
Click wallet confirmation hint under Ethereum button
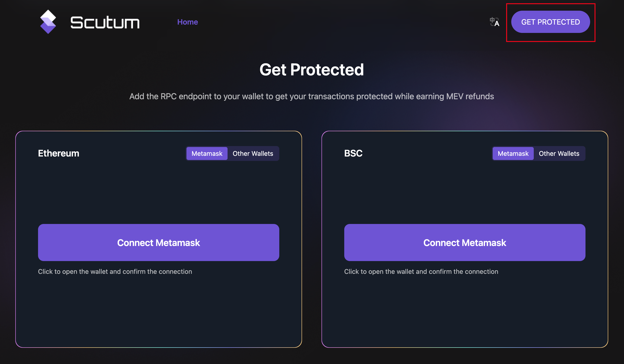click(x=115, y=271)
